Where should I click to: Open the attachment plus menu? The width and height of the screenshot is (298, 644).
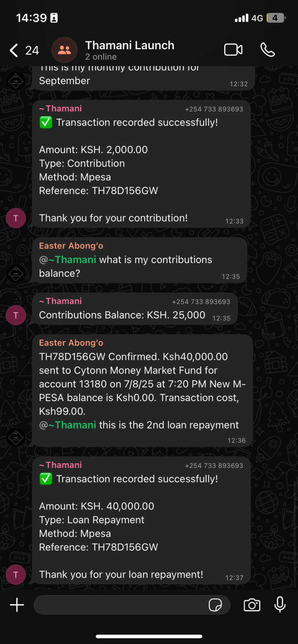(17, 605)
